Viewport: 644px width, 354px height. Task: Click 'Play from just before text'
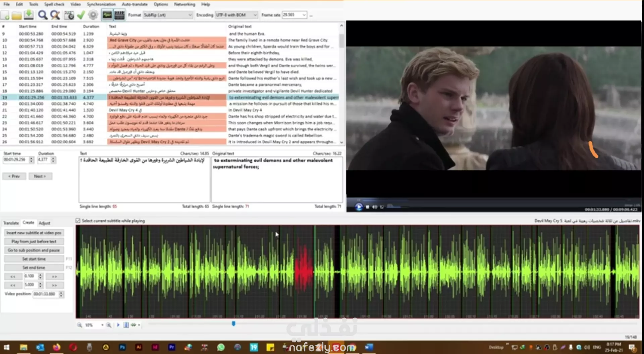pos(34,241)
